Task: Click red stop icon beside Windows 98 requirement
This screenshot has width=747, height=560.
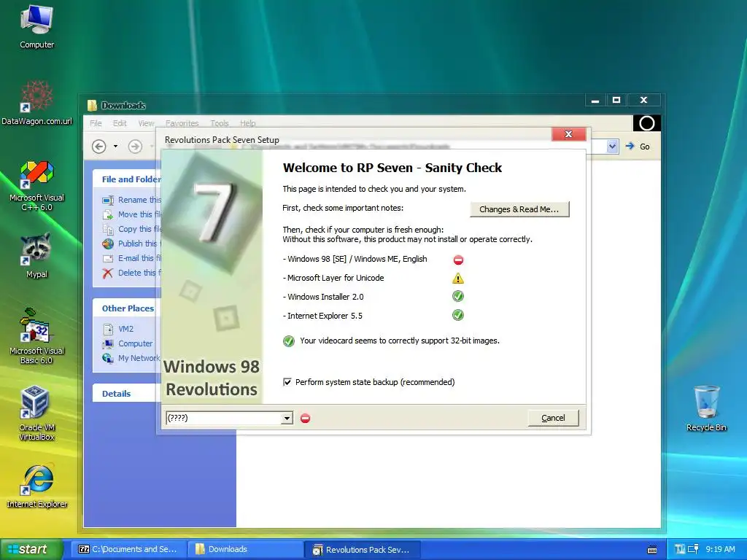Action: (458, 260)
